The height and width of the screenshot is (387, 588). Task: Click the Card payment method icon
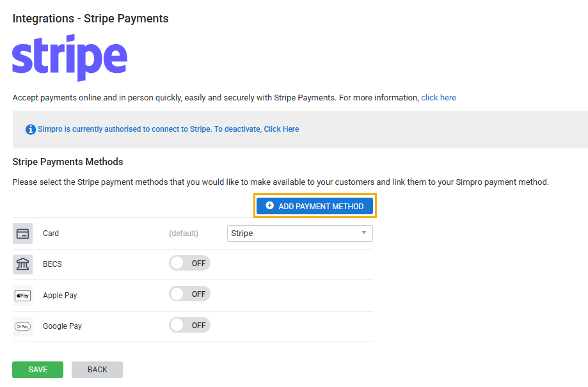pos(23,233)
